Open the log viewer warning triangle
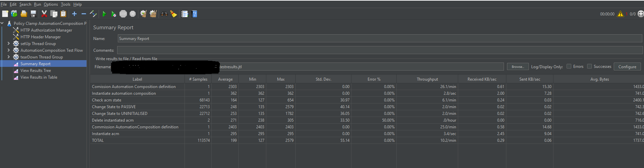 [x=620, y=14]
